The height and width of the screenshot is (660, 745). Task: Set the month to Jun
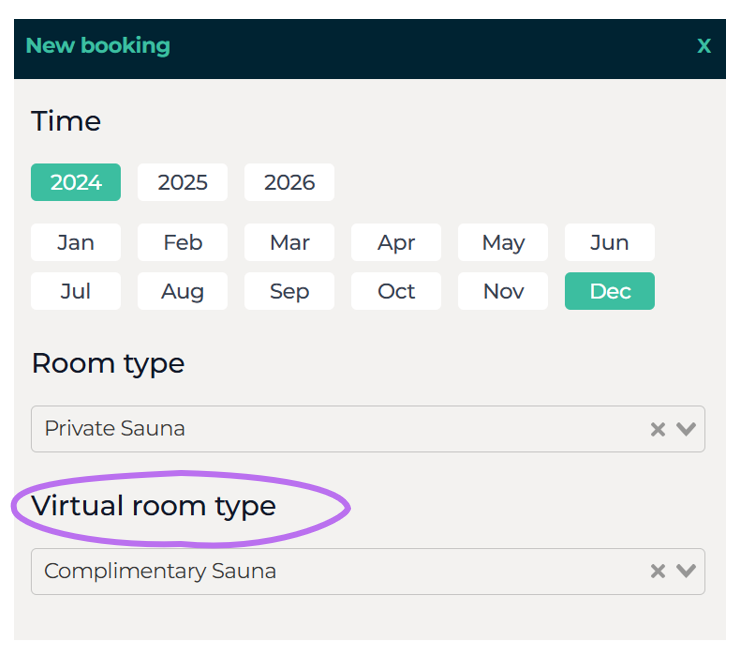[610, 242]
